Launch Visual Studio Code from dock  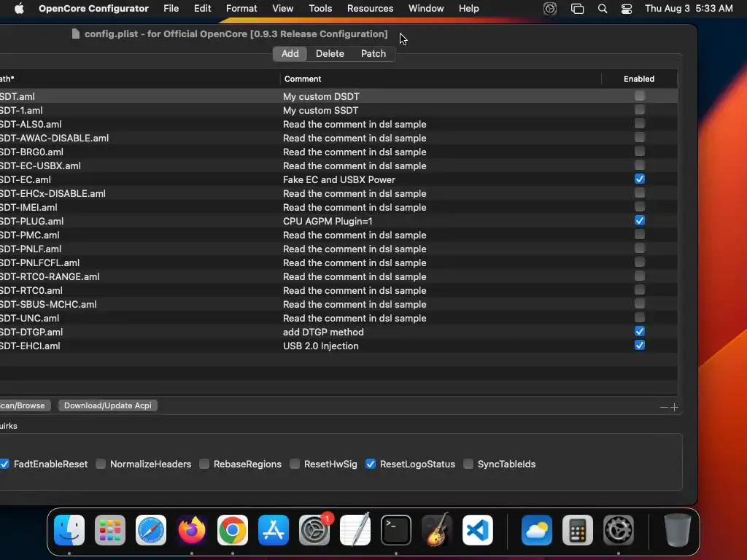(x=478, y=530)
